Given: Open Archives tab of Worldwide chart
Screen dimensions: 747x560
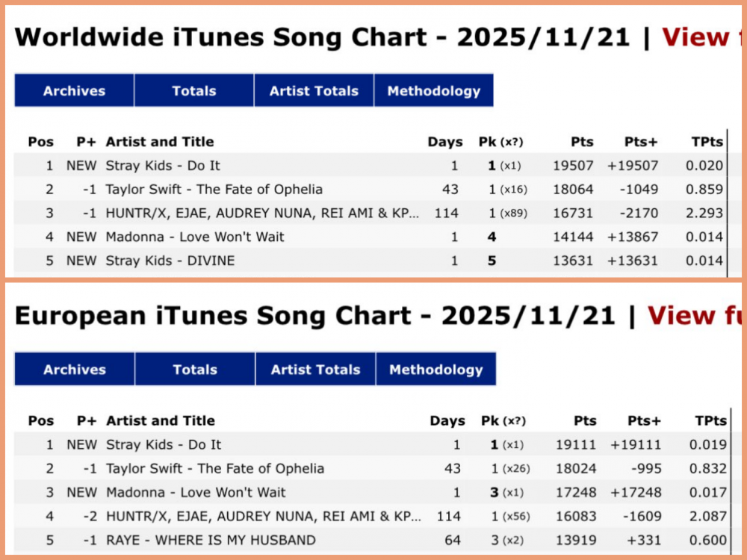Looking at the screenshot, I should click(74, 91).
